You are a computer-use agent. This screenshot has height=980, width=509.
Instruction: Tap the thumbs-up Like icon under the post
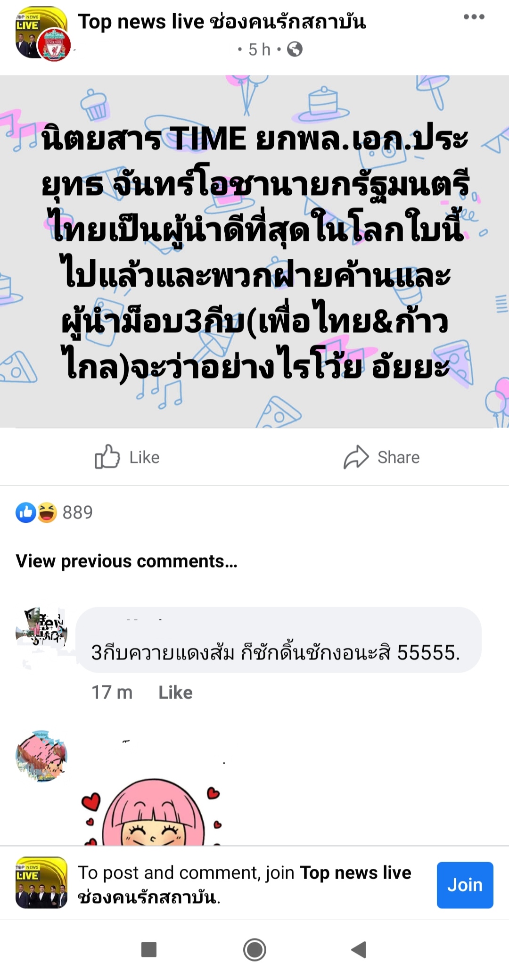pyautogui.click(x=107, y=457)
